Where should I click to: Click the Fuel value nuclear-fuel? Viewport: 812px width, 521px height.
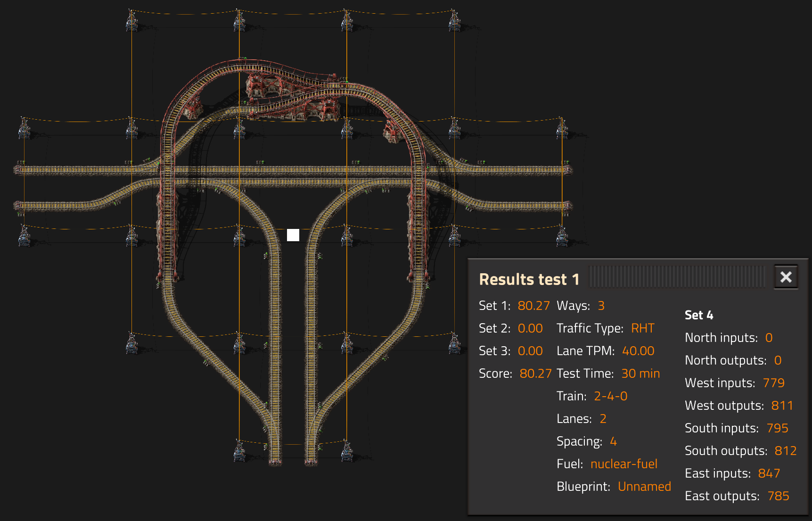[624, 464]
